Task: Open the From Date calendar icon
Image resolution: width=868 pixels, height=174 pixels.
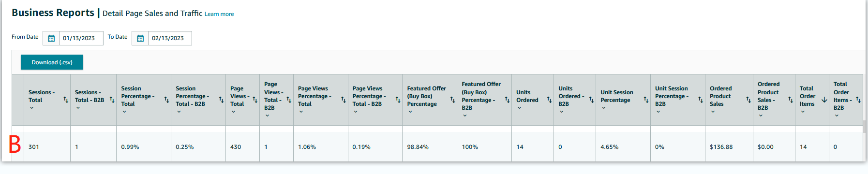Action: 51,38
